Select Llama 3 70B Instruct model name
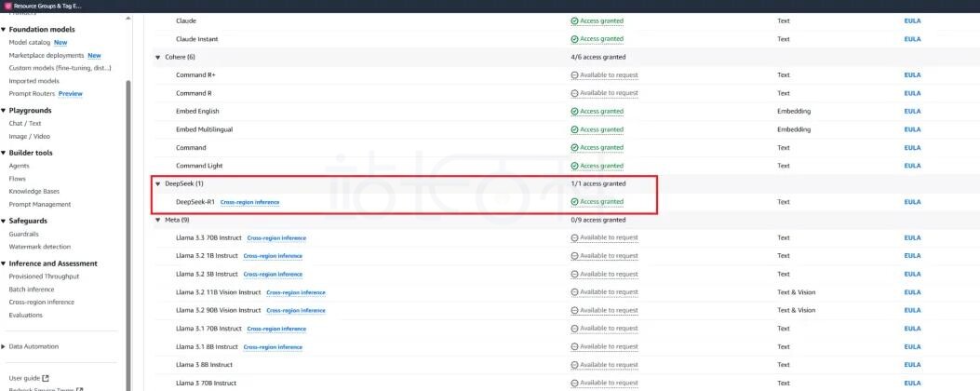The width and height of the screenshot is (980, 391). (206, 383)
